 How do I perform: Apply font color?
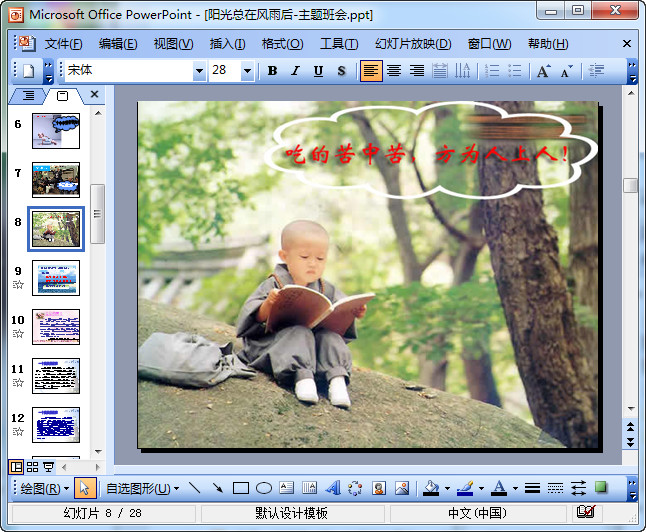click(x=499, y=488)
